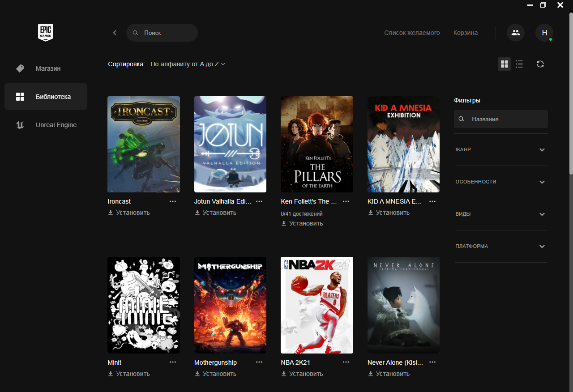Open the Minit cover art
The height and width of the screenshot is (392, 573).
point(144,305)
